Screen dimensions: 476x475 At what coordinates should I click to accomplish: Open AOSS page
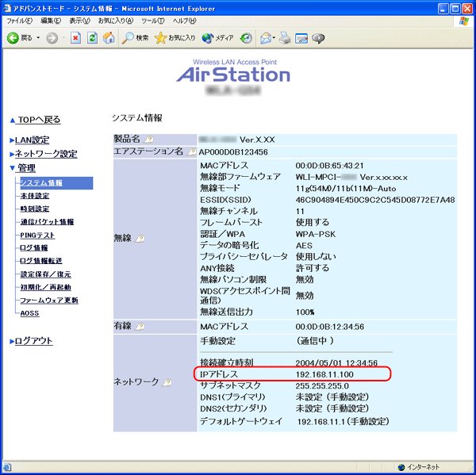[x=29, y=313]
